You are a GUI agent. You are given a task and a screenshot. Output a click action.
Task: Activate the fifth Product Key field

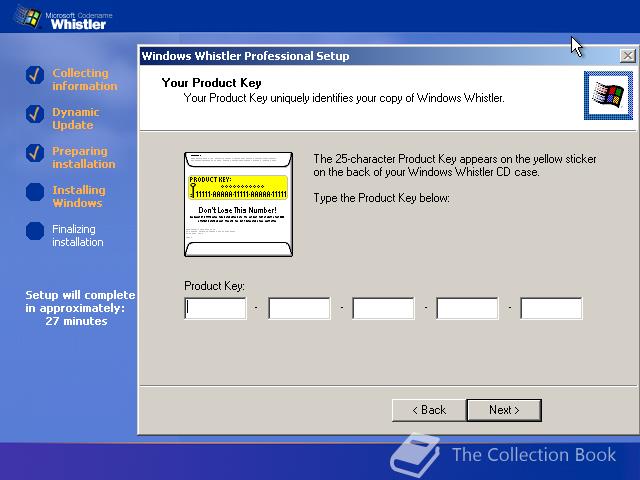click(x=551, y=308)
